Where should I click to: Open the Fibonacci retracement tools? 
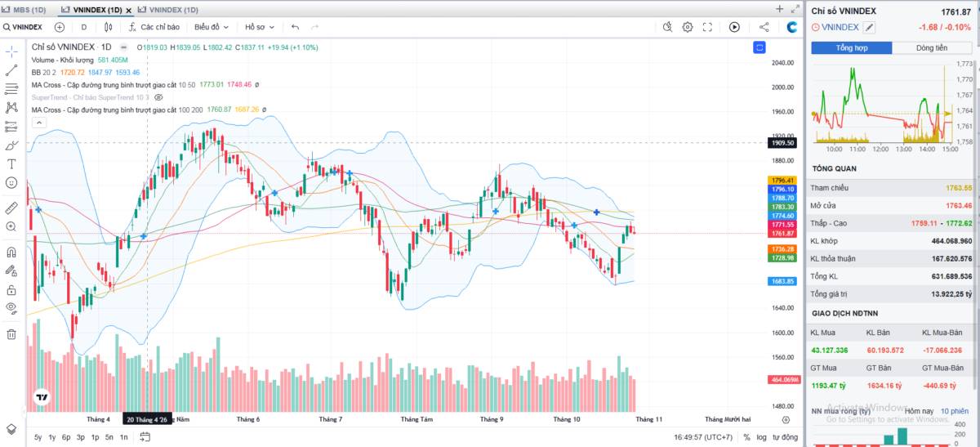(x=11, y=88)
